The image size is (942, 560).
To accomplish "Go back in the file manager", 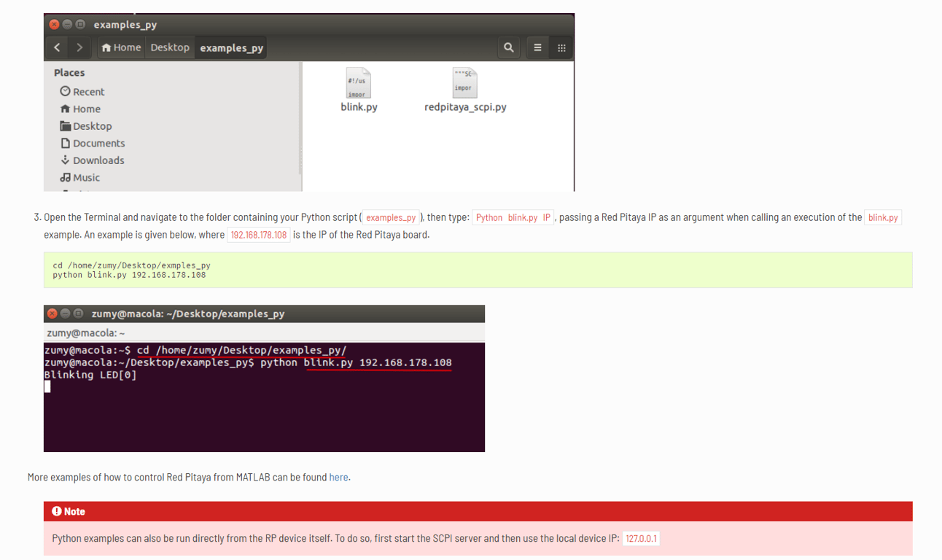I will (57, 47).
